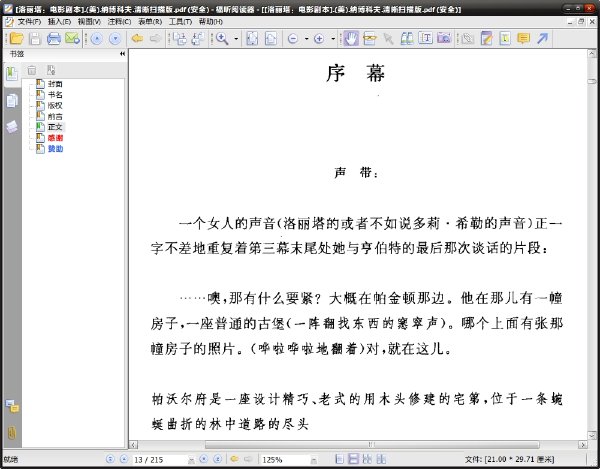Jump to the 版权 bookmark
The image size is (600, 469).
pyautogui.click(x=55, y=106)
